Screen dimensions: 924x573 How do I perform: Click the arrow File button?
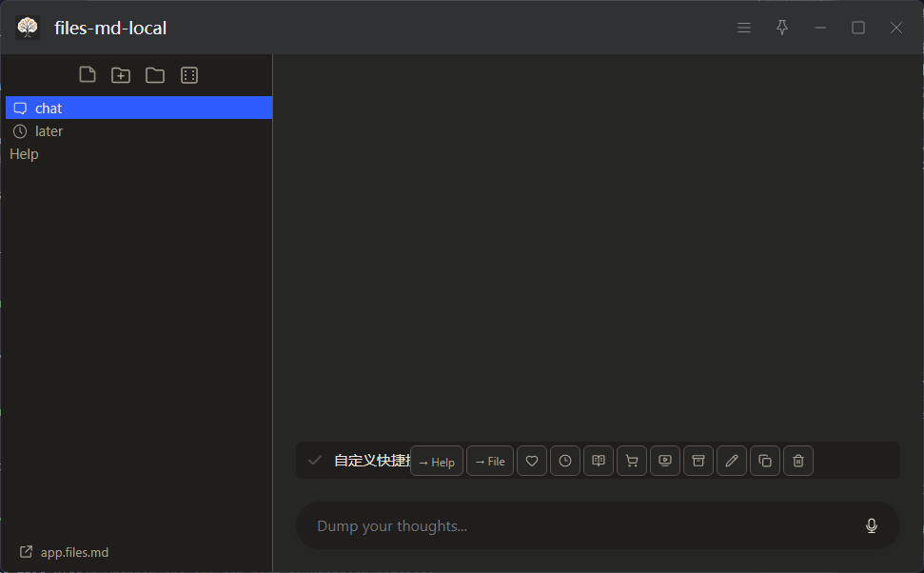[x=490, y=461]
